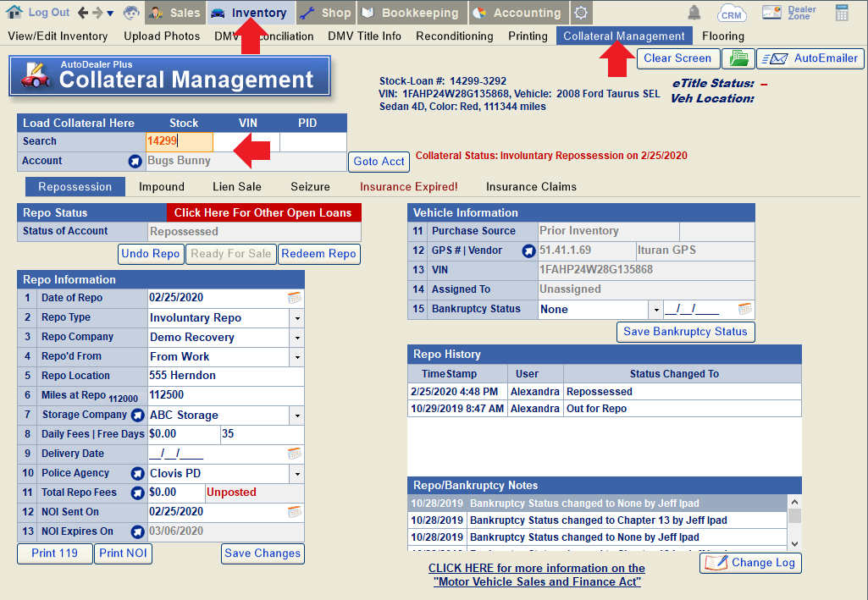Open Upload Photos submenu

tap(162, 36)
